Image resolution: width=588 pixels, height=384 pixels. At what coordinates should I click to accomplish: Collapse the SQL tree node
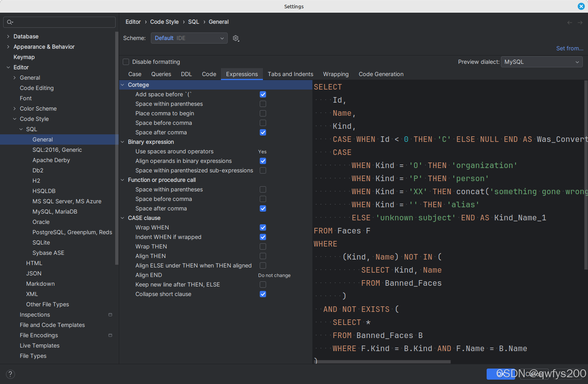21,129
